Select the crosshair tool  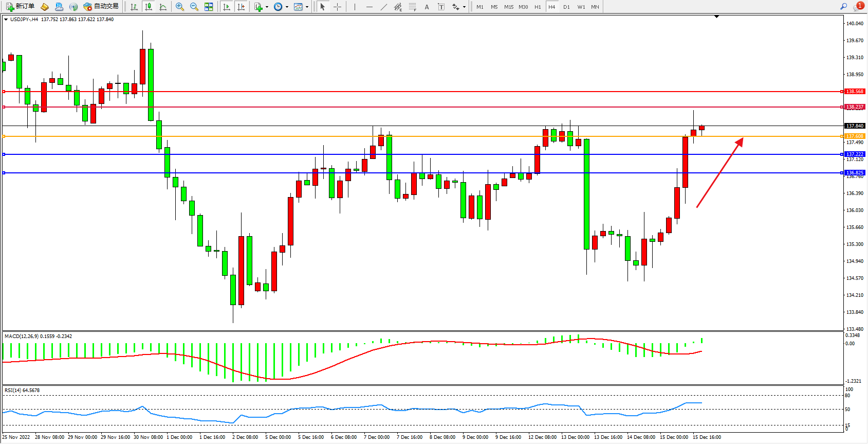pyautogui.click(x=337, y=7)
